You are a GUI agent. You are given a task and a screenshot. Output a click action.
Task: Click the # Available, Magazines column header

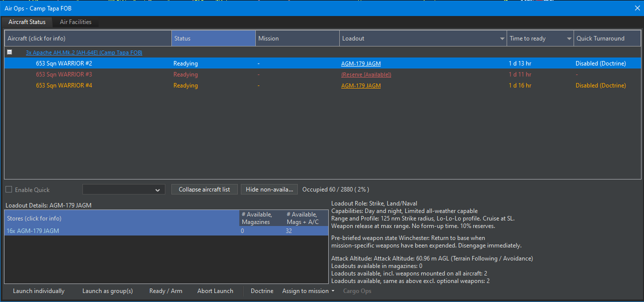pyautogui.click(x=262, y=218)
